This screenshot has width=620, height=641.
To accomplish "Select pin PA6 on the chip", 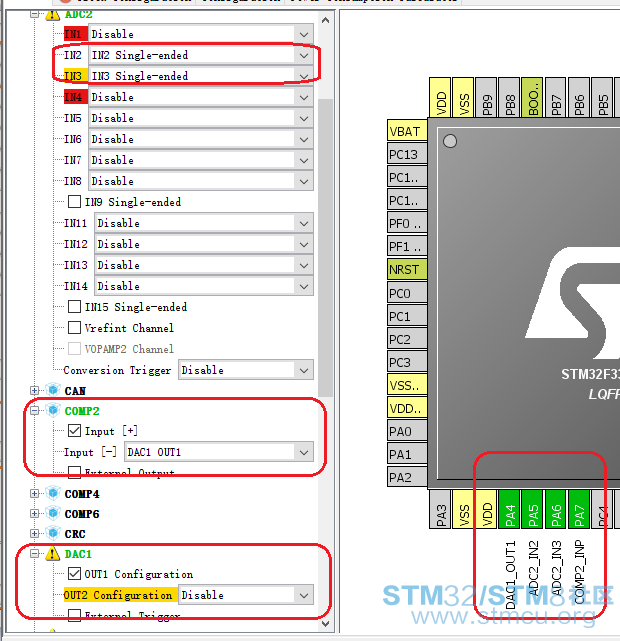I will 555,509.
